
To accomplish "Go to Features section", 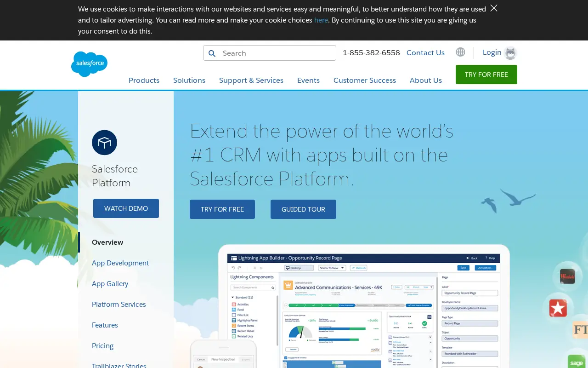I will pos(105,325).
